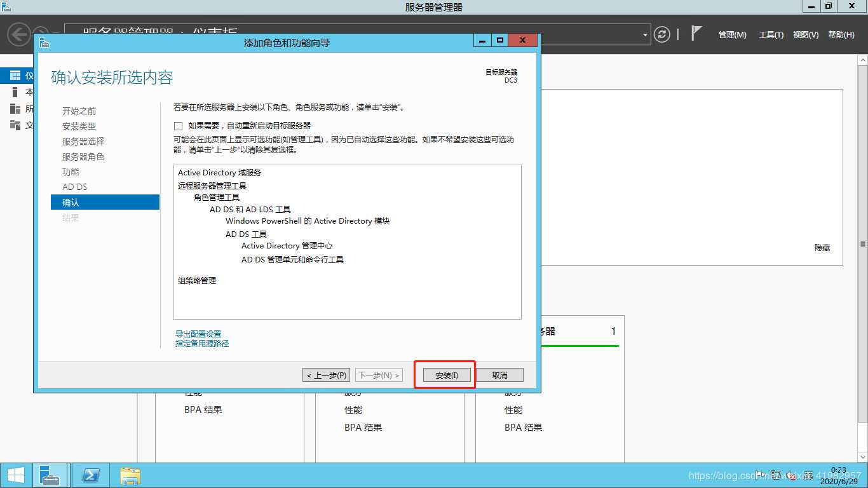Go to 开始之前 wizard step
868x488 pixels.
pyautogui.click(x=79, y=111)
